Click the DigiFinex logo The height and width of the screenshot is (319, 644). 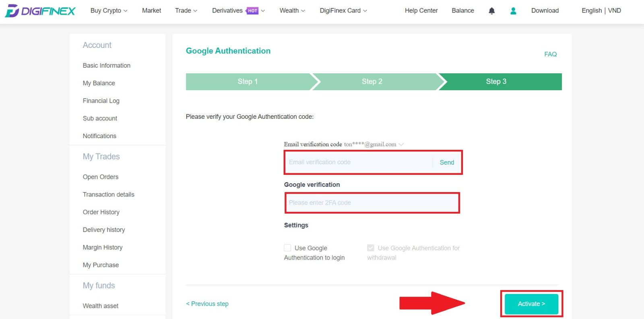pyautogui.click(x=39, y=10)
